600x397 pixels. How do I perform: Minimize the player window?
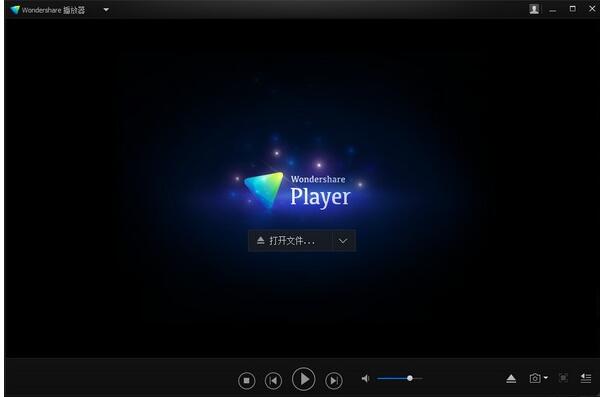click(x=553, y=10)
